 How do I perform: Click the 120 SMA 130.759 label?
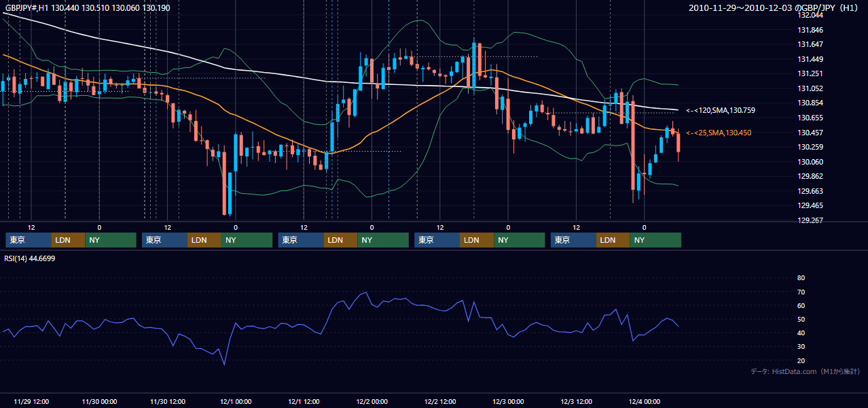(x=721, y=110)
